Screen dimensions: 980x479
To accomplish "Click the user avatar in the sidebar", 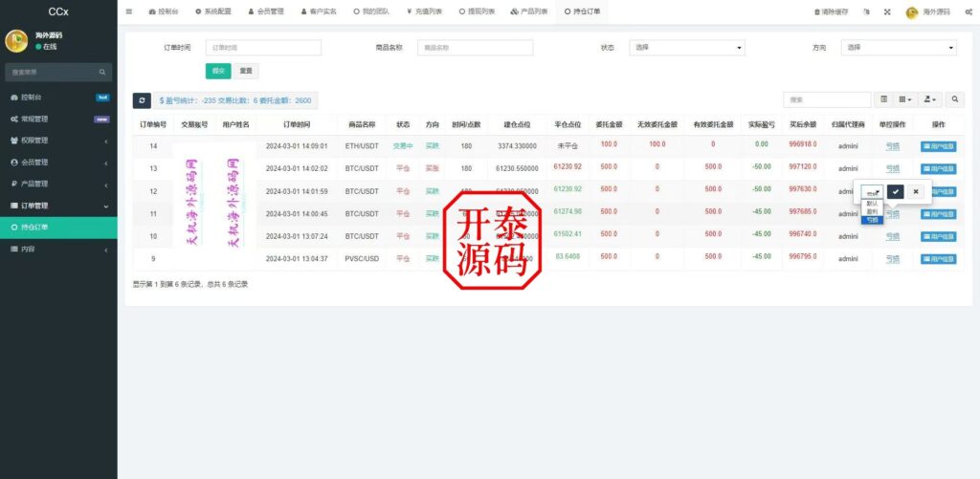I will point(16,41).
